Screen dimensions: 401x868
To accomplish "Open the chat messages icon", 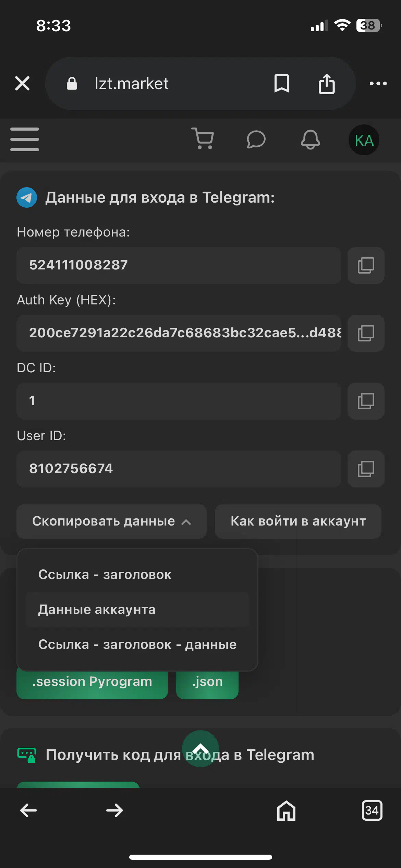I will pos(256,140).
